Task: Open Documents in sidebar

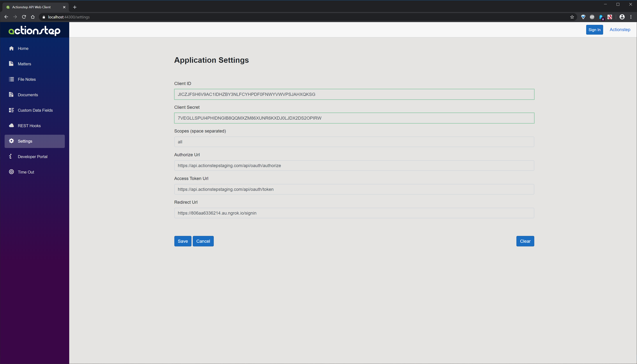Action: [28, 95]
